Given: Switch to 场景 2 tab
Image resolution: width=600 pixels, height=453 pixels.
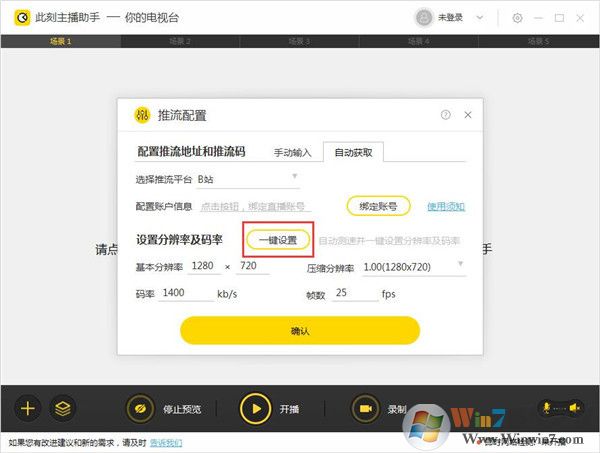Looking at the screenshot, I should pyautogui.click(x=180, y=41).
